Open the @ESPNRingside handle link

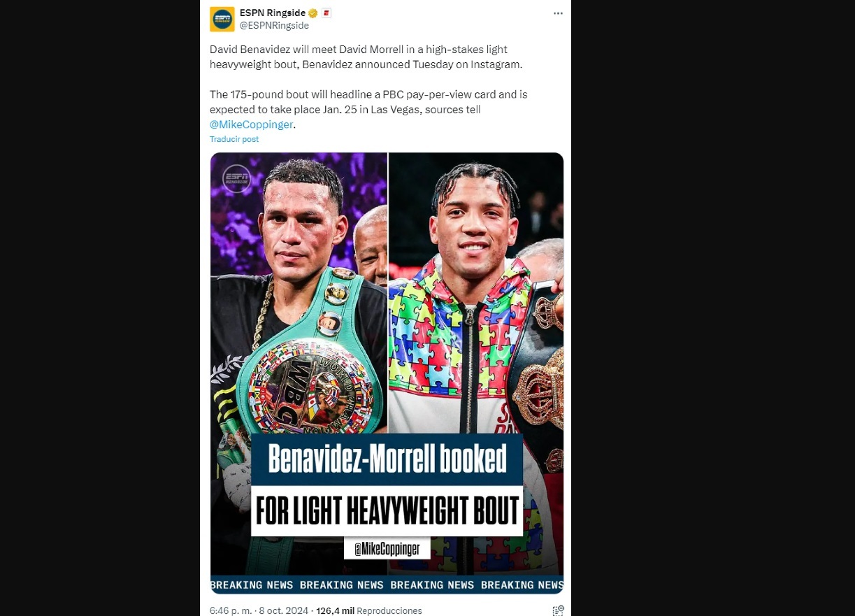click(x=274, y=25)
